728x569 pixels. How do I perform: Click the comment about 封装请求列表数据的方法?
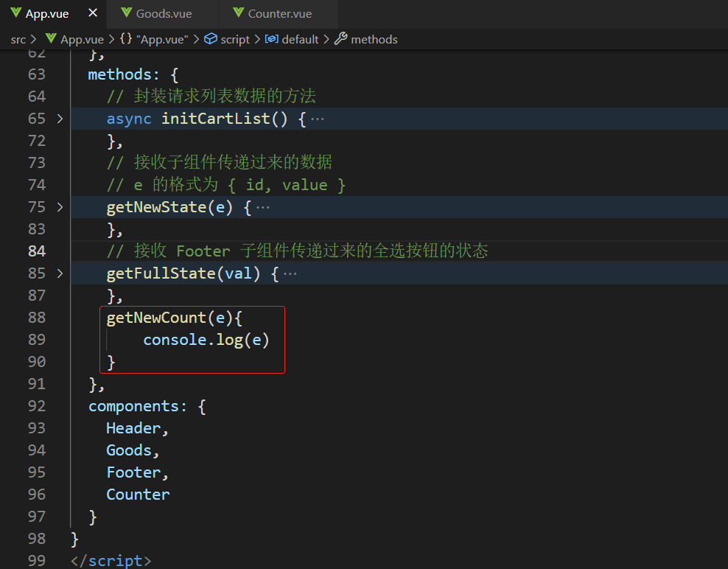click(211, 96)
